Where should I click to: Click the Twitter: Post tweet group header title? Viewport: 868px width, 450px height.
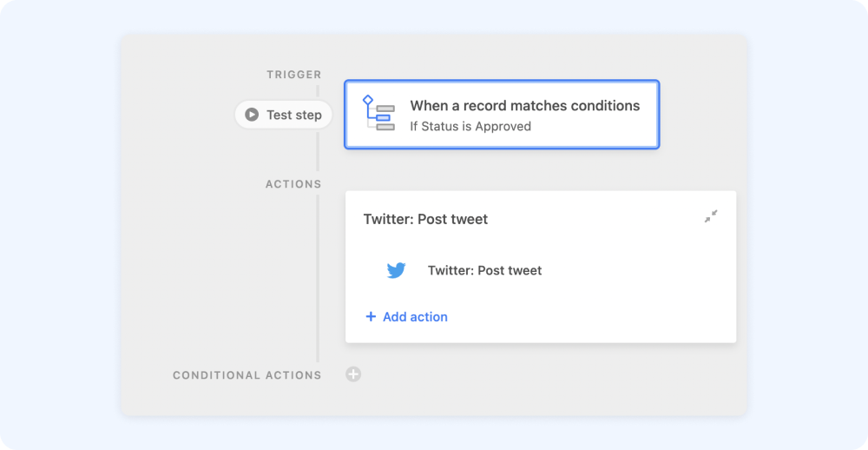click(x=425, y=219)
